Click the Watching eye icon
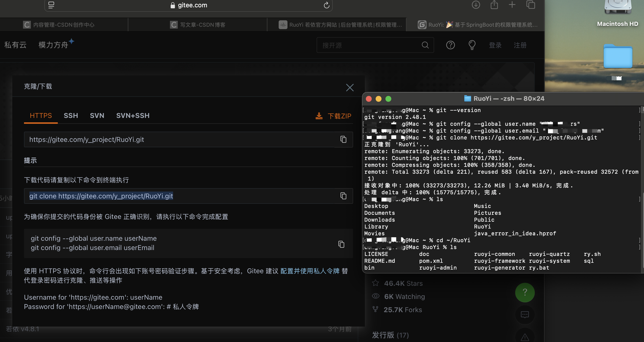The width and height of the screenshot is (644, 342). 375,296
